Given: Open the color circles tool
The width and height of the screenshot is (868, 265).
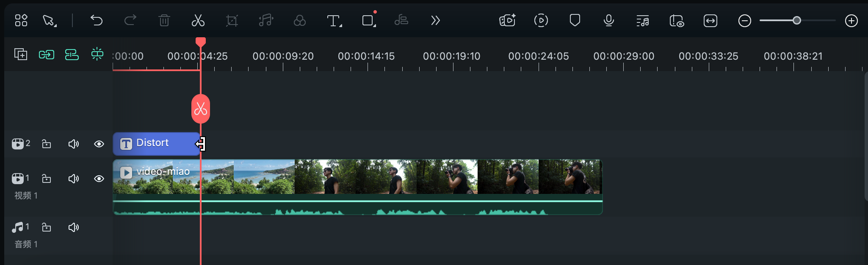Looking at the screenshot, I should point(300,20).
